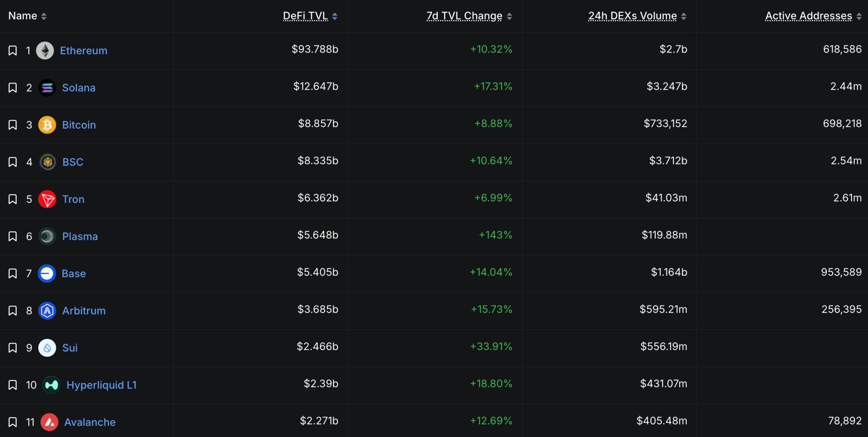
Task: Click the Avalanche chain logo icon
Action: (x=49, y=422)
